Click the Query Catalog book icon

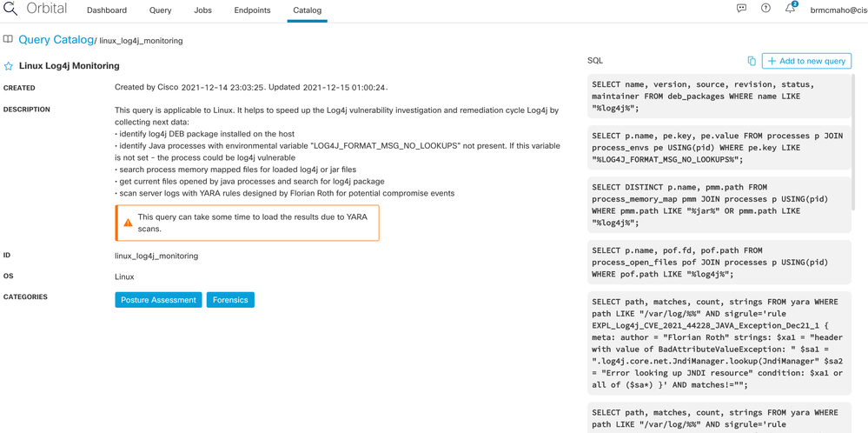pos(8,40)
